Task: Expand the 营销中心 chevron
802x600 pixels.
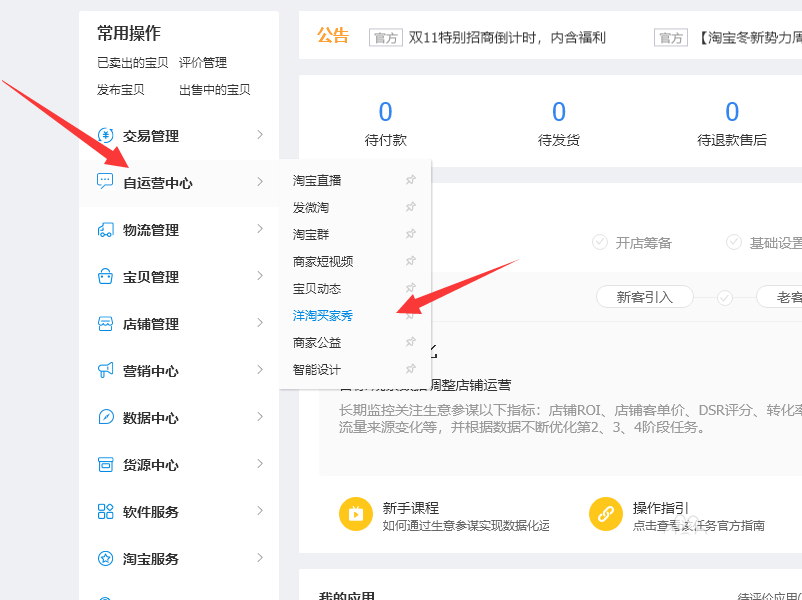Action: pos(260,370)
